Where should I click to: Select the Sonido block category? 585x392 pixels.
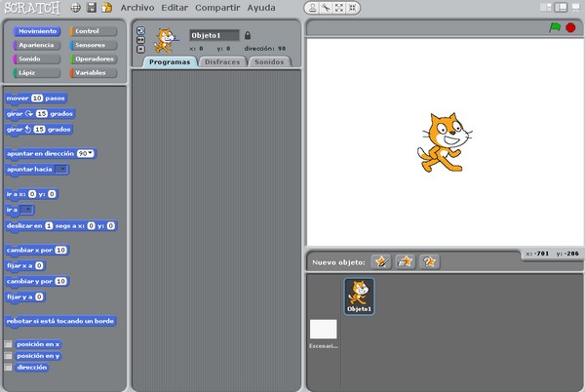point(37,59)
